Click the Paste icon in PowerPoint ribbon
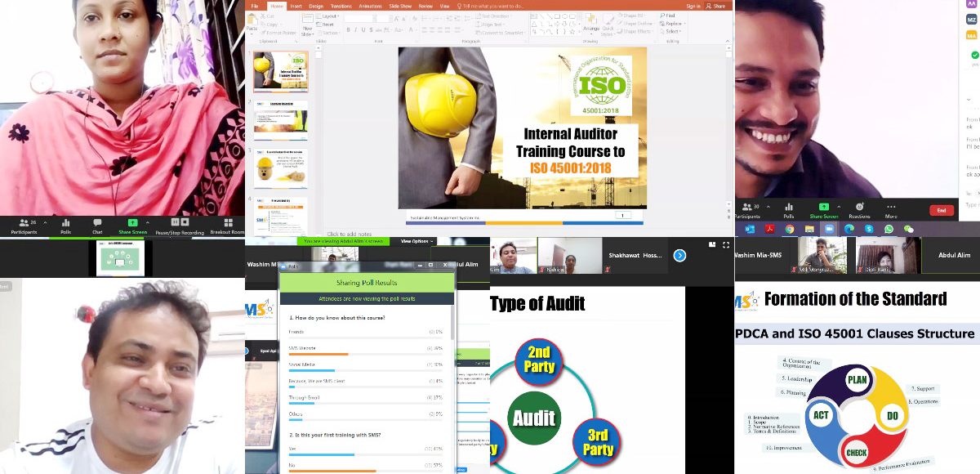The width and height of the screenshot is (980, 474). click(x=252, y=23)
